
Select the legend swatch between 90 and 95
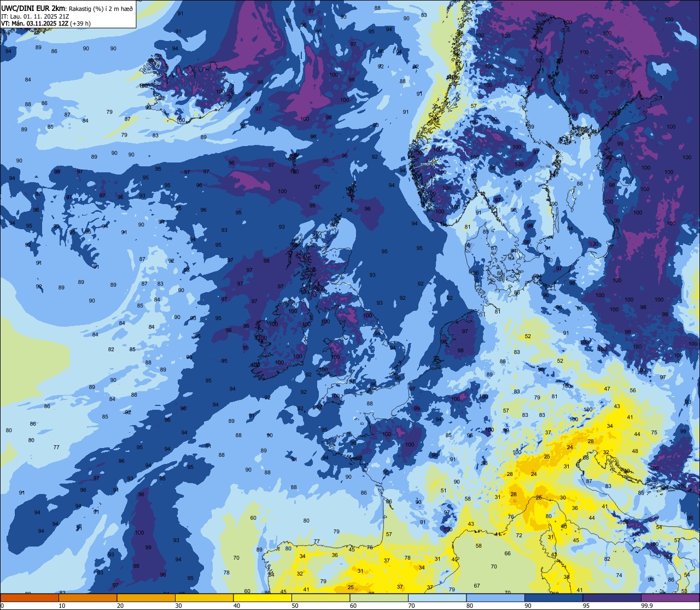click(553, 597)
